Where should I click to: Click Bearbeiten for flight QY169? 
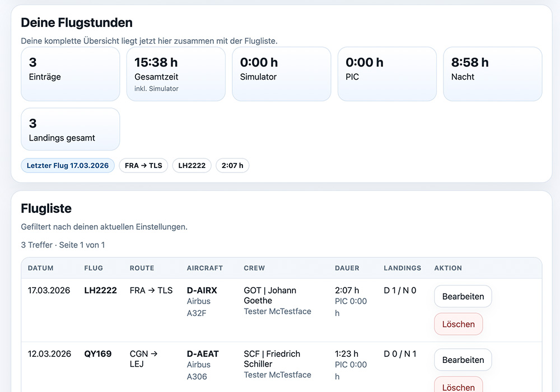coord(463,360)
